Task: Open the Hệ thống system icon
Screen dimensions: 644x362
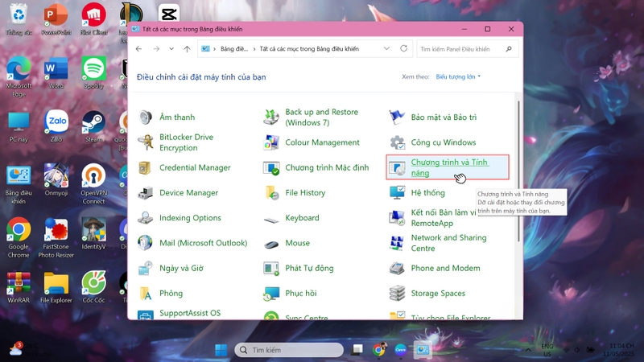Action: pos(397,193)
